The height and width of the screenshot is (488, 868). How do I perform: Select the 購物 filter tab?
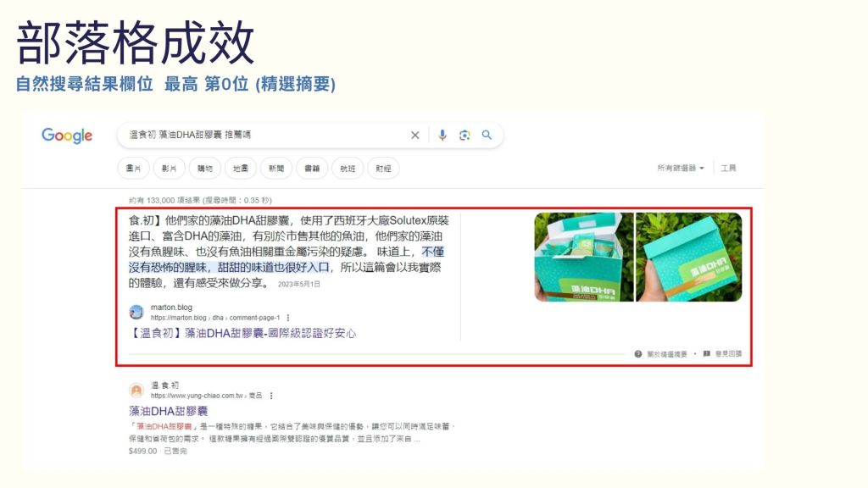click(204, 169)
